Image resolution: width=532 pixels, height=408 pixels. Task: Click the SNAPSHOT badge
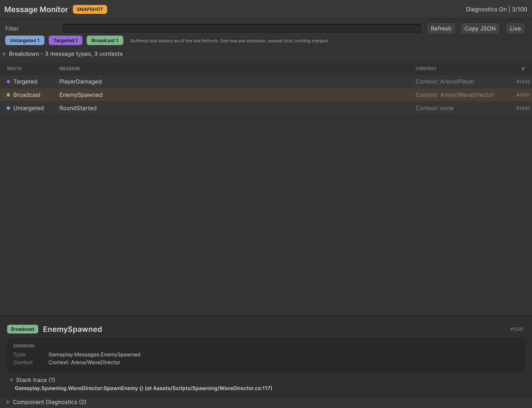(90, 9)
